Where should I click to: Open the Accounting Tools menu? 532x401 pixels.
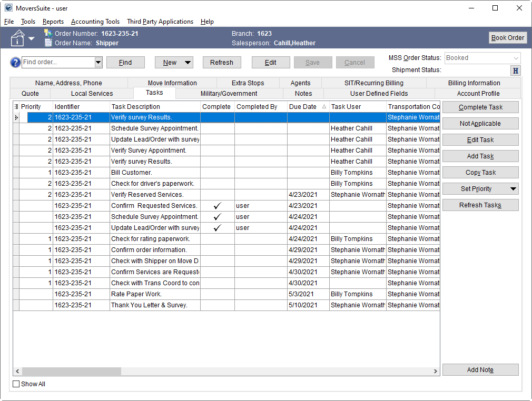(95, 22)
